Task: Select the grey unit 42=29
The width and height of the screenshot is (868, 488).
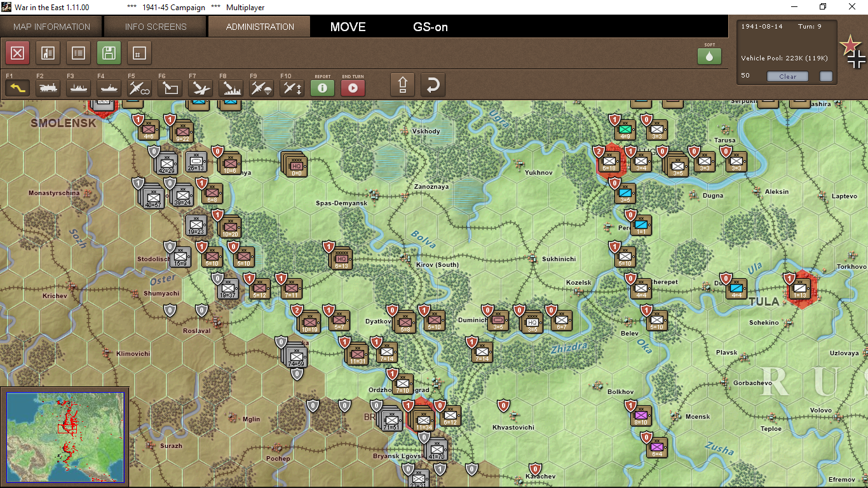Action: click(x=166, y=163)
